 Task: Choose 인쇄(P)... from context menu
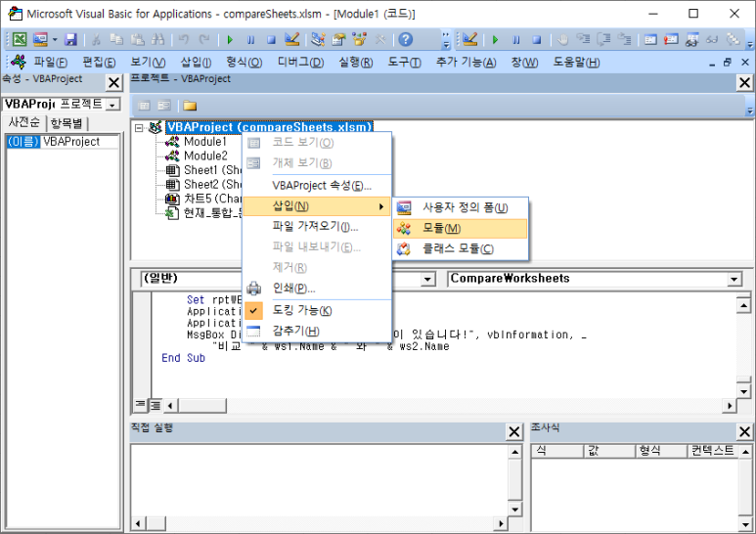317,289
